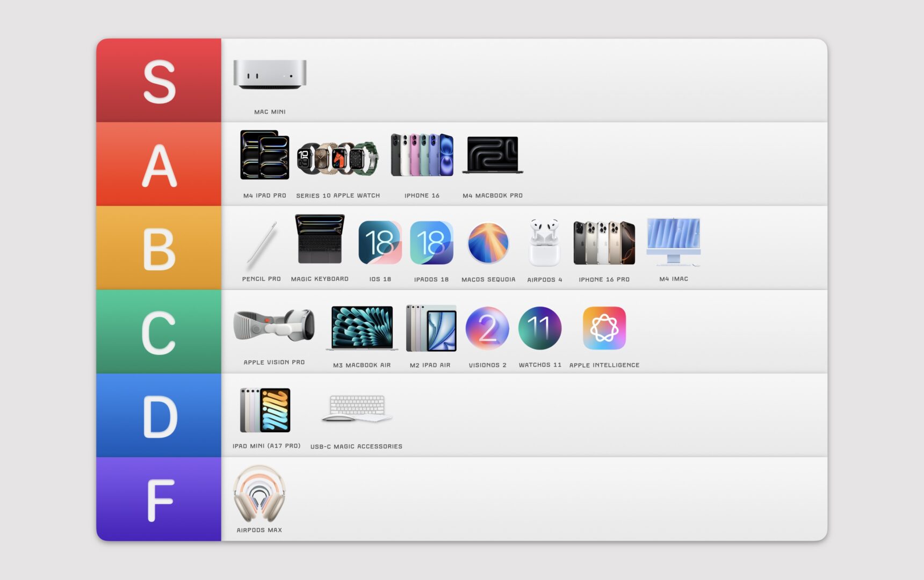Select the iPad mini (A17 Pro) image

(x=265, y=410)
